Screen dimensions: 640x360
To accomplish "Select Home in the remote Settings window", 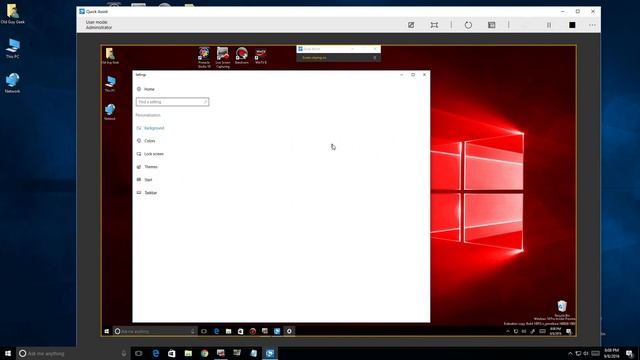I will coord(149,89).
